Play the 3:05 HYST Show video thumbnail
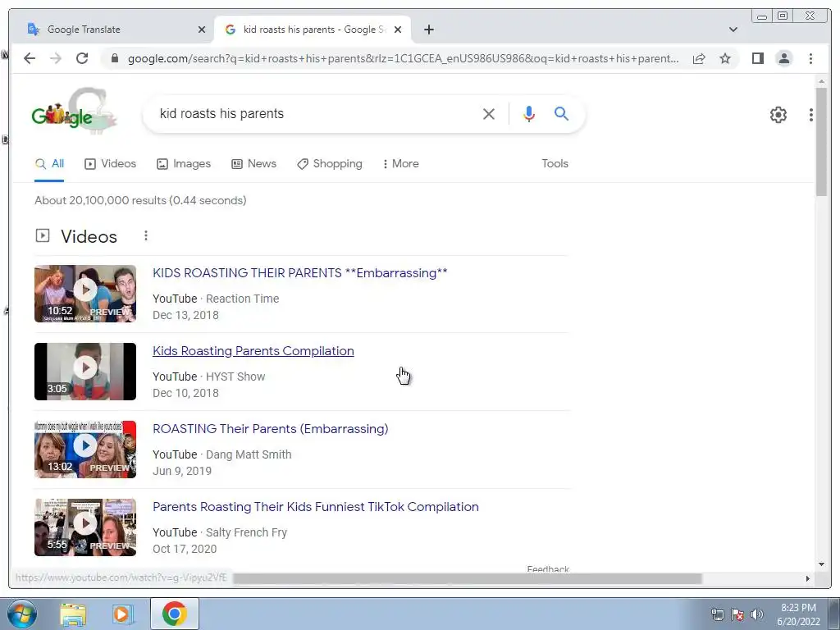Image resolution: width=840 pixels, height=630 pixels. click(x=85, y=372)
